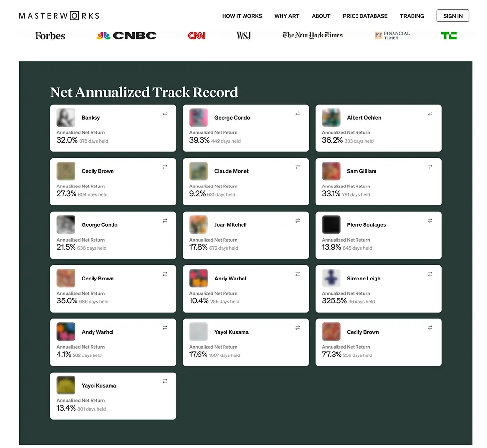Click swap arrows on George Condo 21.5% card
The image size is (487, 448).
click(165, 221)
